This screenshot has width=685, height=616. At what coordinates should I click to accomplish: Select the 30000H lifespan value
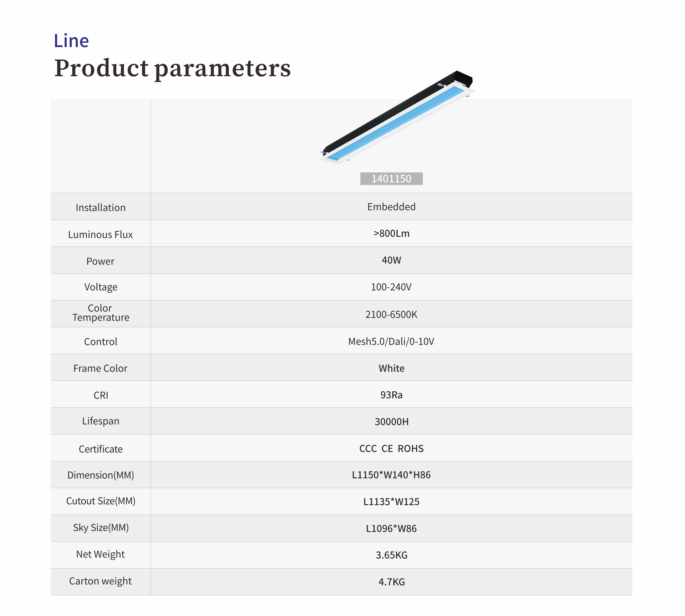(x=391, y=422)
